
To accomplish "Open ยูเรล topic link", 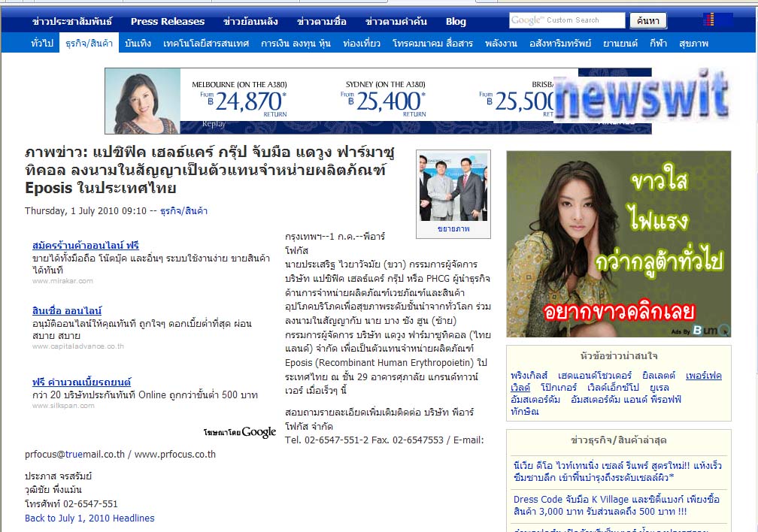I will click(x=659, y=388).
